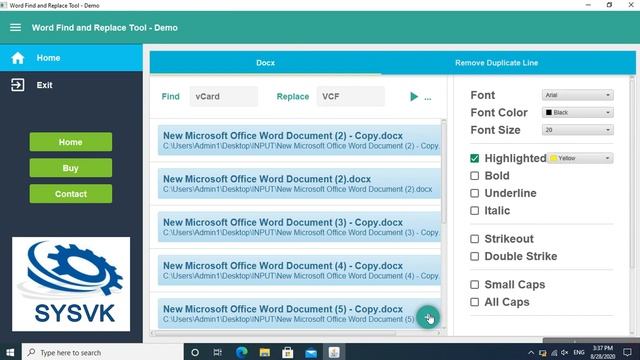
Task: Click the active Java app taskbar icon
Action: coord(334,352)
